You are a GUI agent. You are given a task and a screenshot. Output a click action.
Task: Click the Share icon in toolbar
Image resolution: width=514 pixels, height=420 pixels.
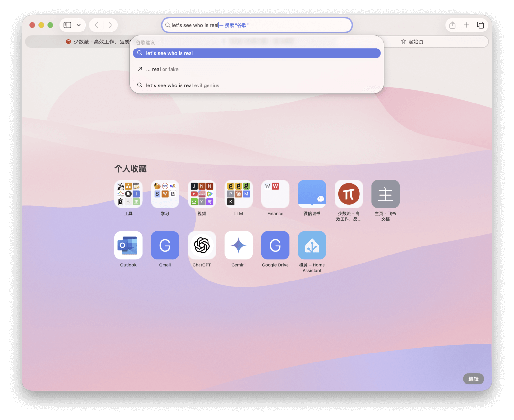pyautogui.click(x=452, y=25)
